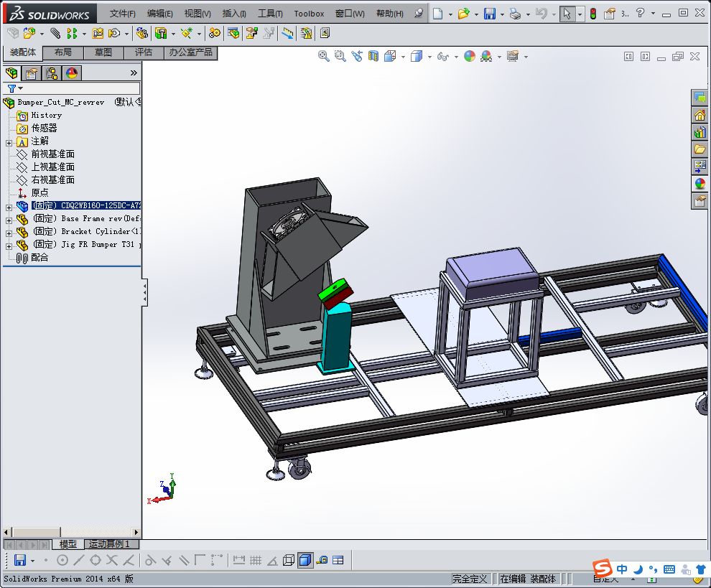Toggle wireframe display cube in bottom toolbar

click(289, 560)
